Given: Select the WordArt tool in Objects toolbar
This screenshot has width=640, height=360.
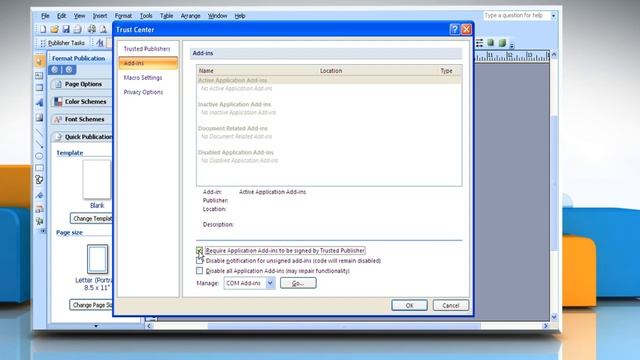Looking at the screenshot, I should [39, 102].
